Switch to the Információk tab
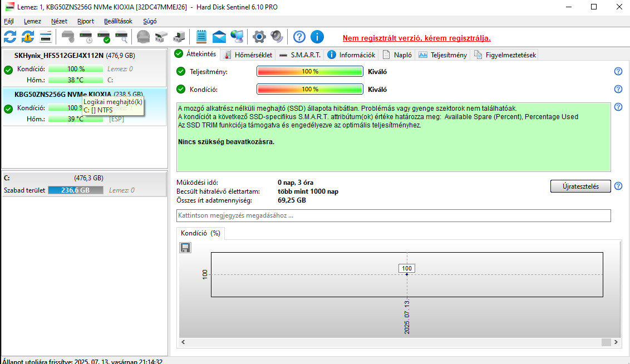 (352, 55)
